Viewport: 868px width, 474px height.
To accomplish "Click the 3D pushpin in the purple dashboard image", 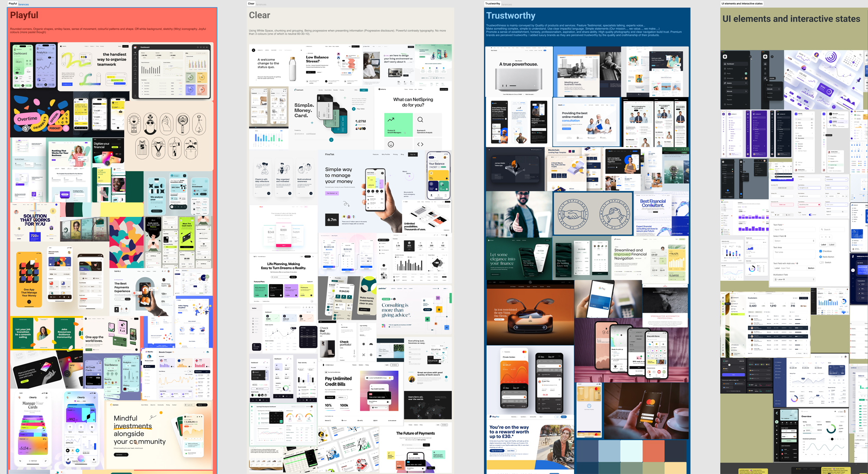I will pyautogui.click(x=858, y=80).
